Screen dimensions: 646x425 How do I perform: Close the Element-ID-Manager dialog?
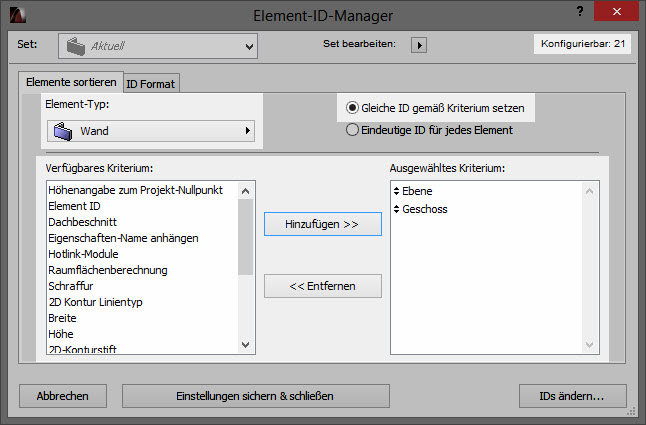616,11
